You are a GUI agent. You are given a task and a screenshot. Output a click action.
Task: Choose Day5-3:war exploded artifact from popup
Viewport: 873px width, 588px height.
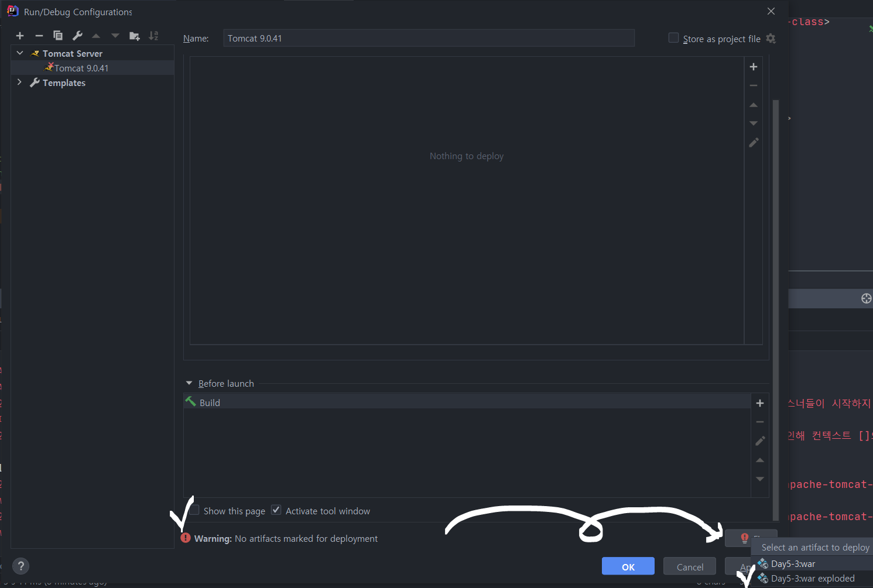click(x=812, y=578)
